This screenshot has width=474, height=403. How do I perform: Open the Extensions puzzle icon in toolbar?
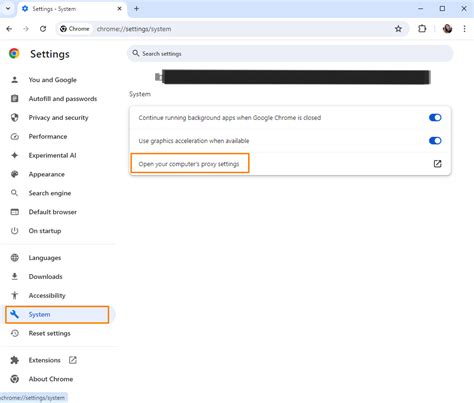(x=422, y=29)
